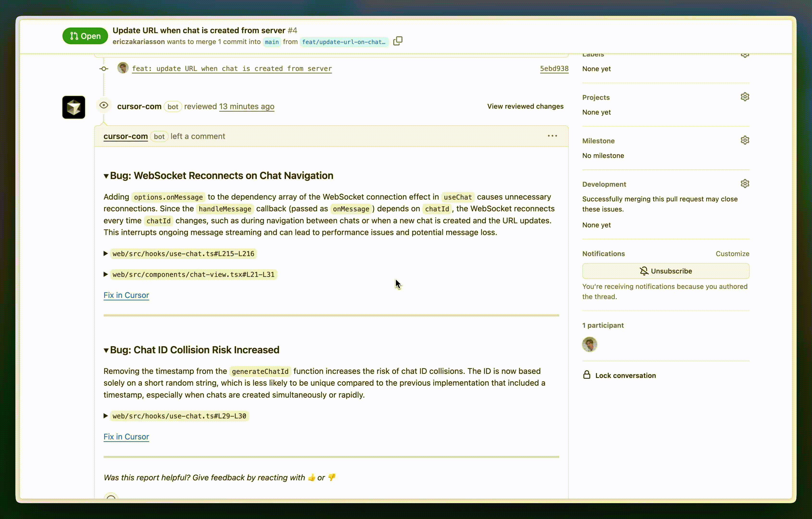Click the commit author avatar
The image size is (812, 519).
click(x=123, y=68)
